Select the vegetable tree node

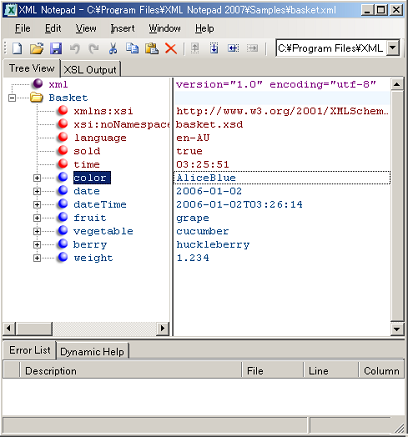point(103,231)
